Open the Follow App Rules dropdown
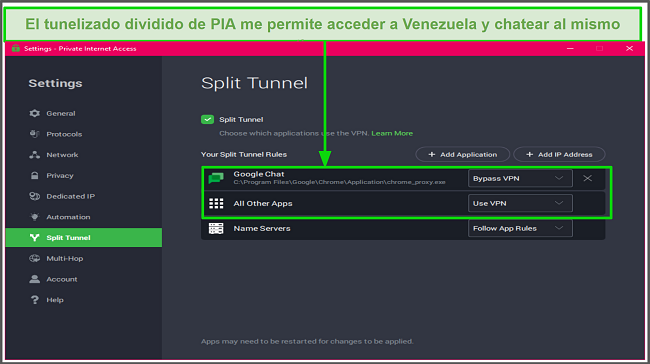650x364 pixels. (520, 228)
